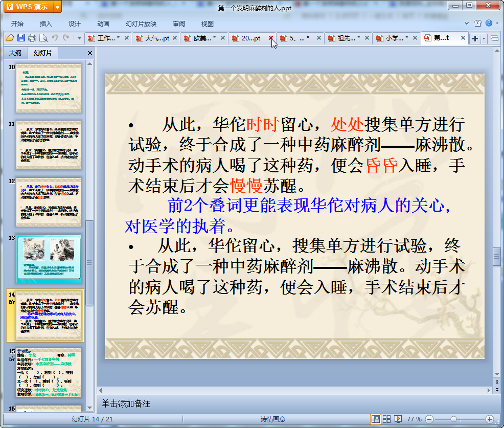Click the 77 % zoom level
This screenshot has height=428, width=504.
coord(414,419)
